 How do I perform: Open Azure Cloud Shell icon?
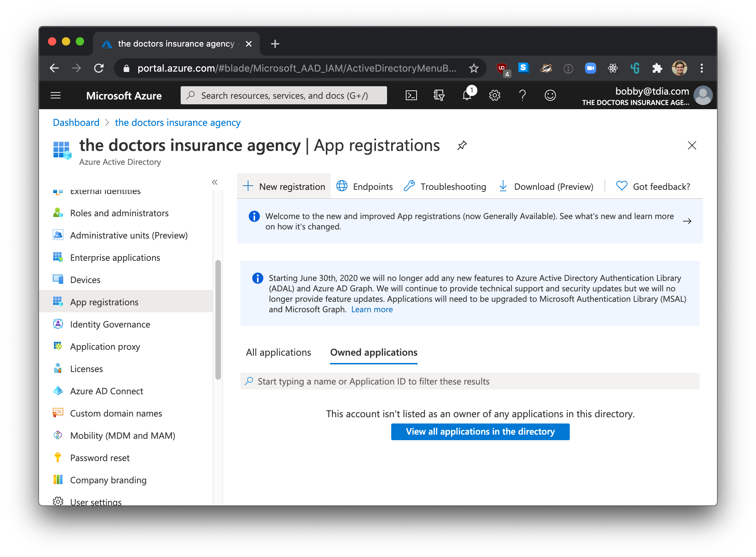(x=411, y=95)
